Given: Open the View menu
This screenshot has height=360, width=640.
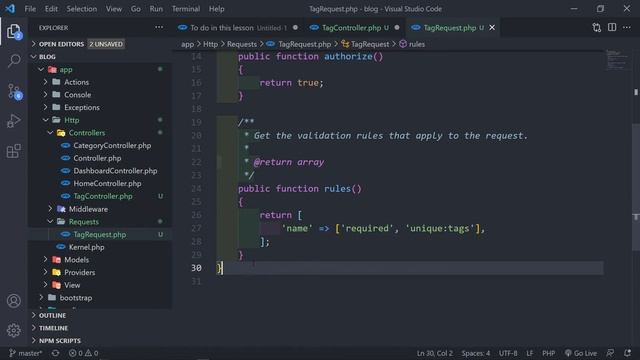Looking at the screenshot, I should click(113, 9).
